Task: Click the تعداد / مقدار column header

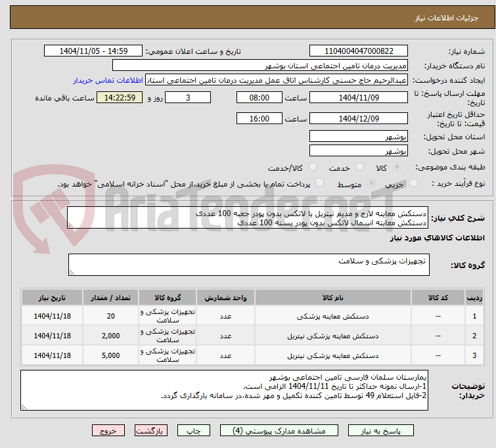Action: tap(110, 298)
